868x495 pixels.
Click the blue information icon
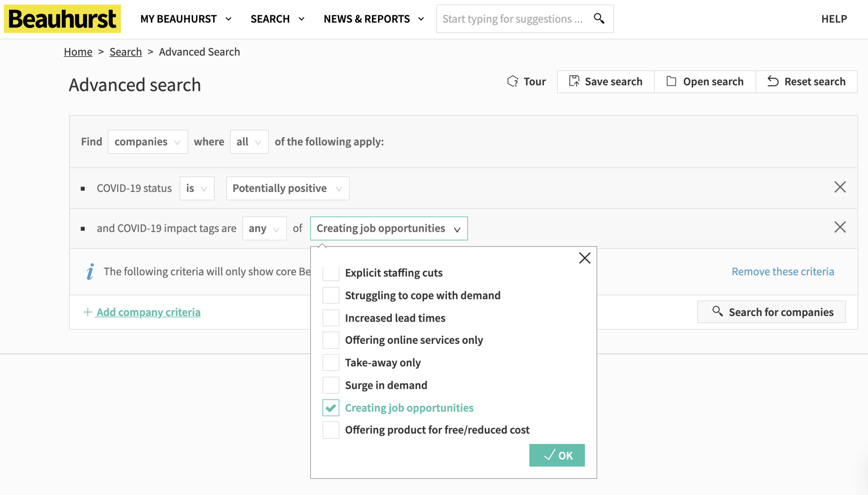(x=90, y=272)
